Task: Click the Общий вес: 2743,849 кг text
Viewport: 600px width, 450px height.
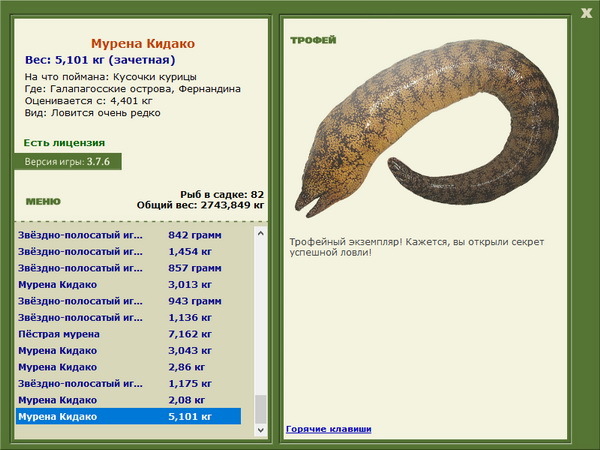Action: [200, 205]
